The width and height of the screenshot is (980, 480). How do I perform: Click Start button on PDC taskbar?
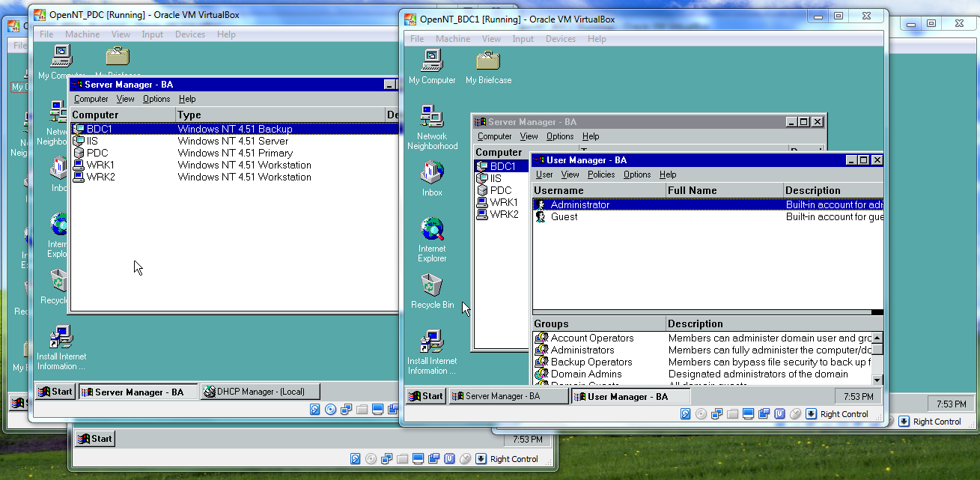56,391
